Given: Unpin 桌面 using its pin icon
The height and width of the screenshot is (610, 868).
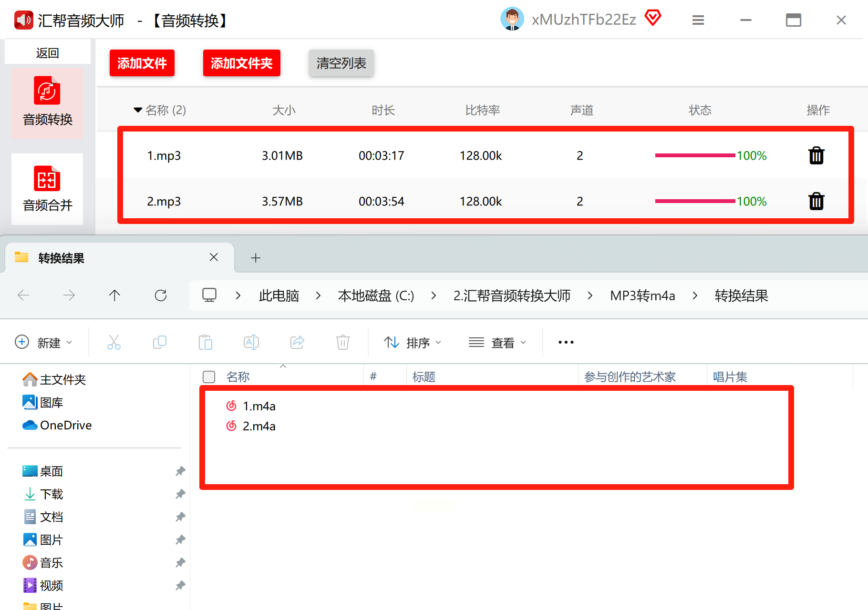Looking at the screenshot, I should 180,471.
